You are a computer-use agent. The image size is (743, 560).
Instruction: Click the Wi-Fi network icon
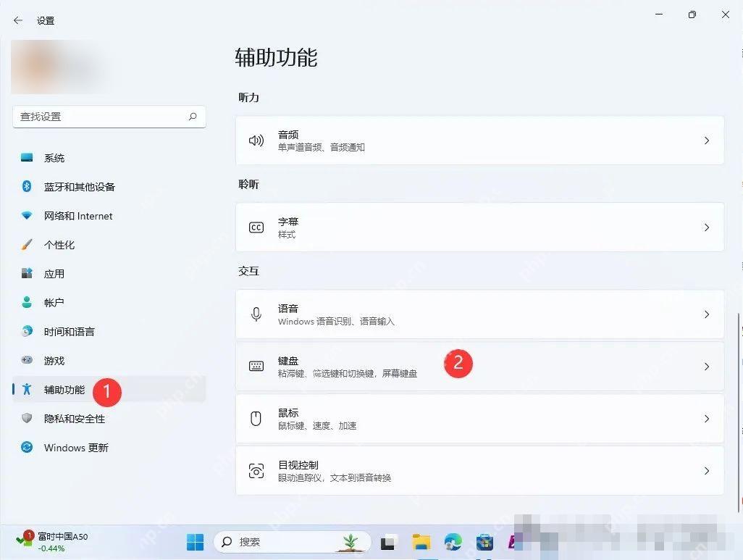[27, 216]
